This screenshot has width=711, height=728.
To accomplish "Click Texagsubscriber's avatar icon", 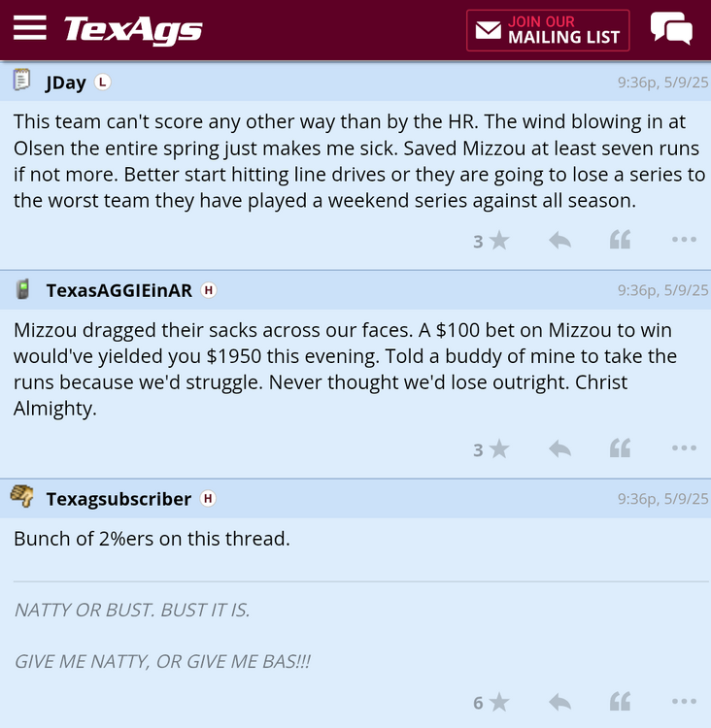I will 22,497.
